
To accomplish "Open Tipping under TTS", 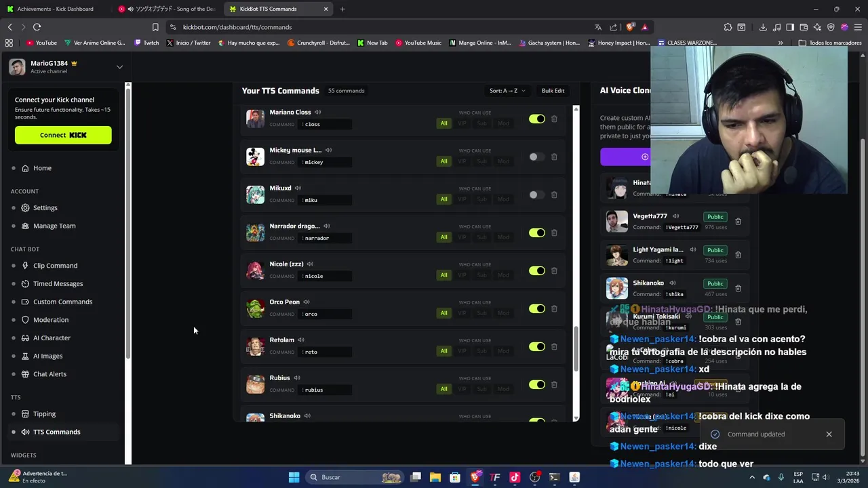I will click(x=44, y=413).
